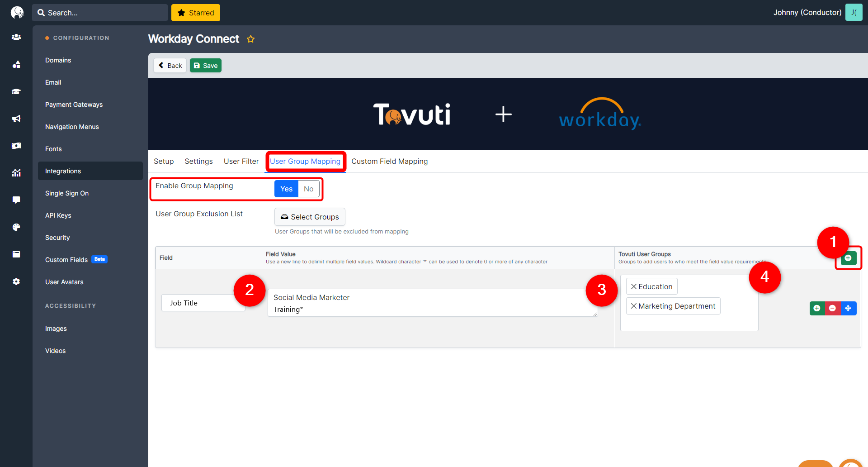Set Enable Group Mapping to Yes
The image size is (868, 467).
tap(286, 189)
